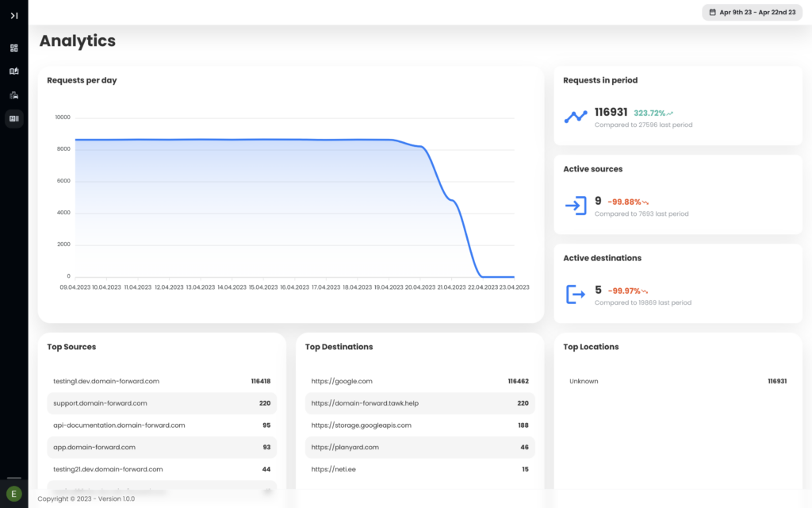Image resolution: width=812 pixels, height=508 pixels.
Task: Click Compared to 7693 last period text
Action: tap(642, 214)
